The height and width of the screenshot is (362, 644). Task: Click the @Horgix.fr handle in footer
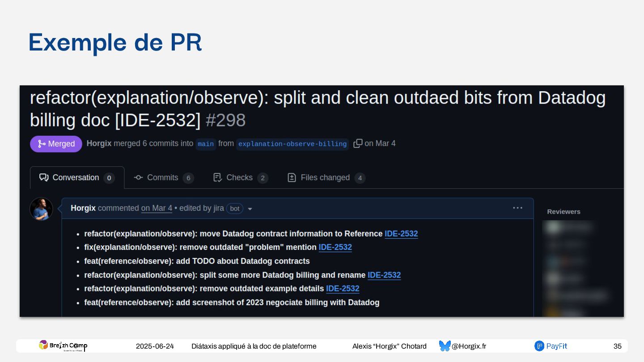[469, 346]
